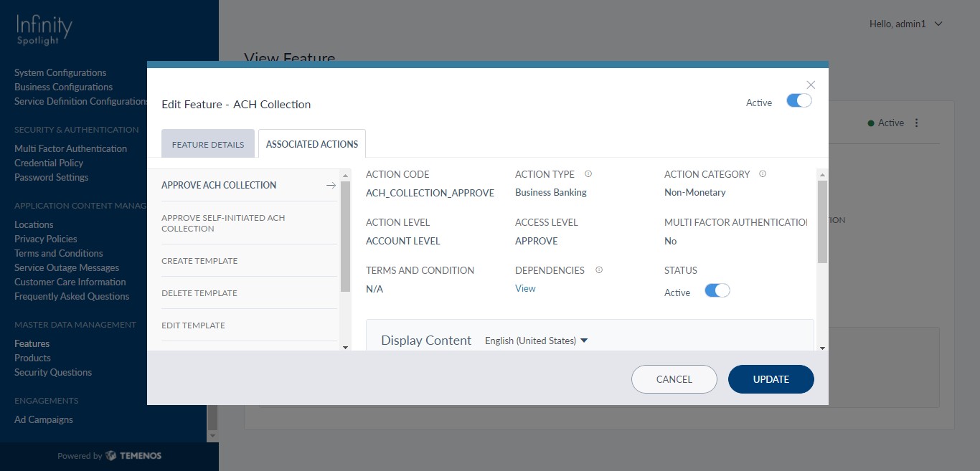980x471 pixels.
Task: Expand the admin1 user menu chevron
Action: [938, 24]
